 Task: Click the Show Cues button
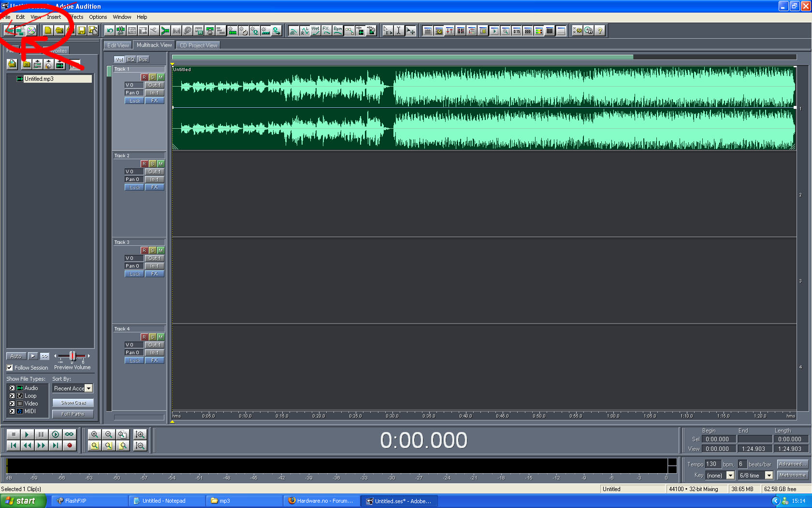pos(73,403)
